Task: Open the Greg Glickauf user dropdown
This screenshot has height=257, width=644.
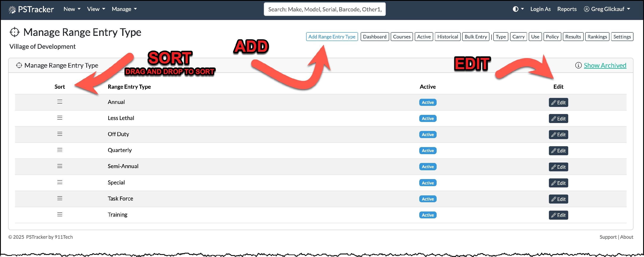Action: 607,9
